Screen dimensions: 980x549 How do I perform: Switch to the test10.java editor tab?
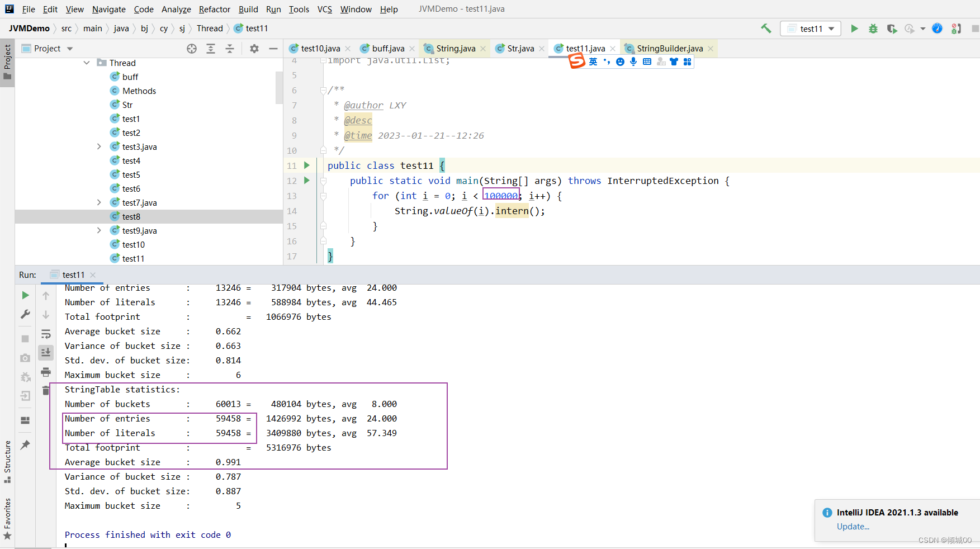[x=320, y=49]
